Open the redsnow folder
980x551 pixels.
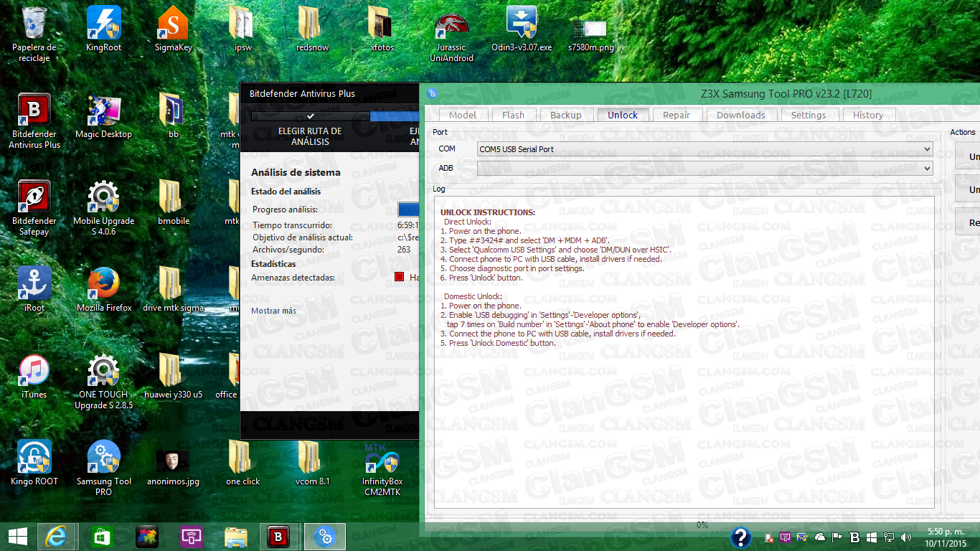[312, 29]
